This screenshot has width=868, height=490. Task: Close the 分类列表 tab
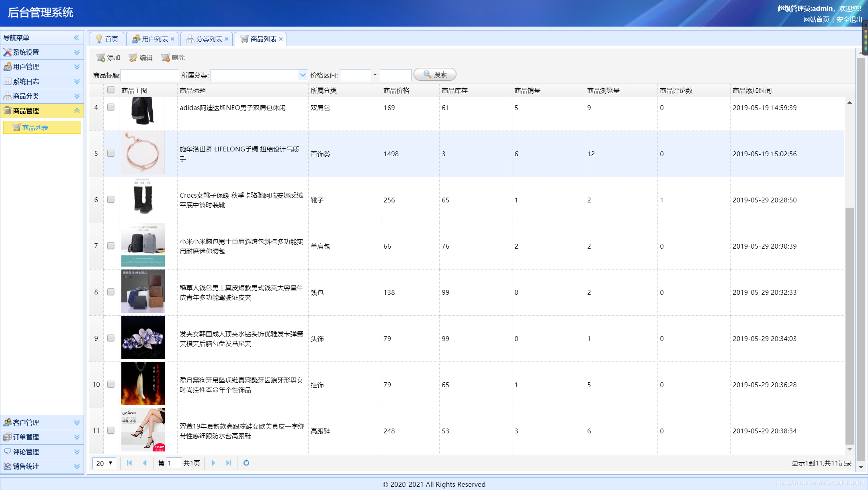[227, 39]
